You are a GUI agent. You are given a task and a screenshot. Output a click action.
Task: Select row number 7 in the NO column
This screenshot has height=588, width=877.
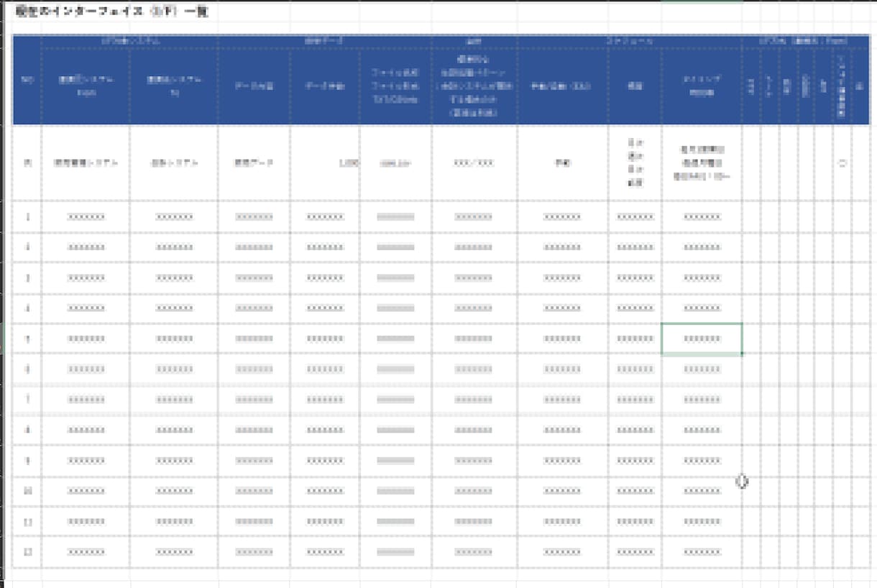27,399
